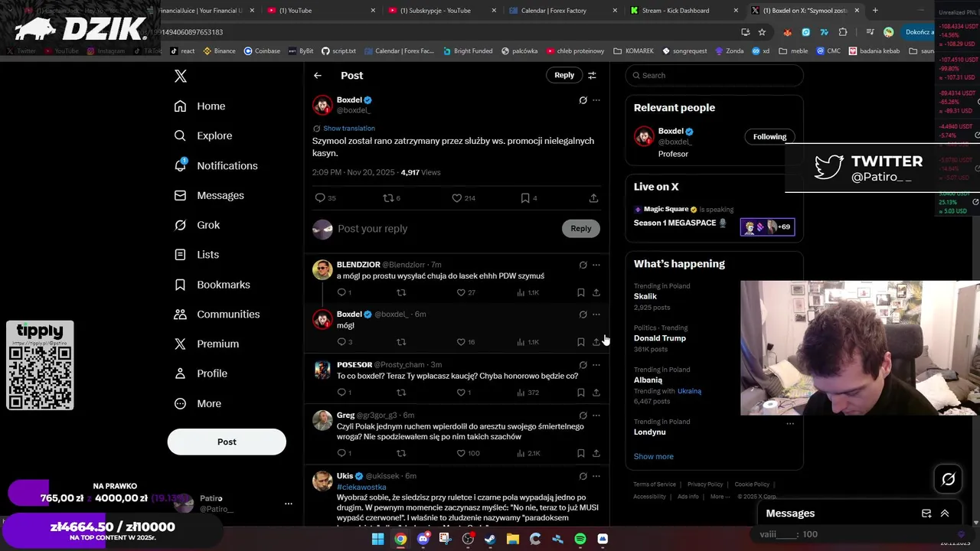This screenshot has height=551, width=980.
Task: Like BLENDZIOR's reply with 27 likes
Action: [466, 292]
